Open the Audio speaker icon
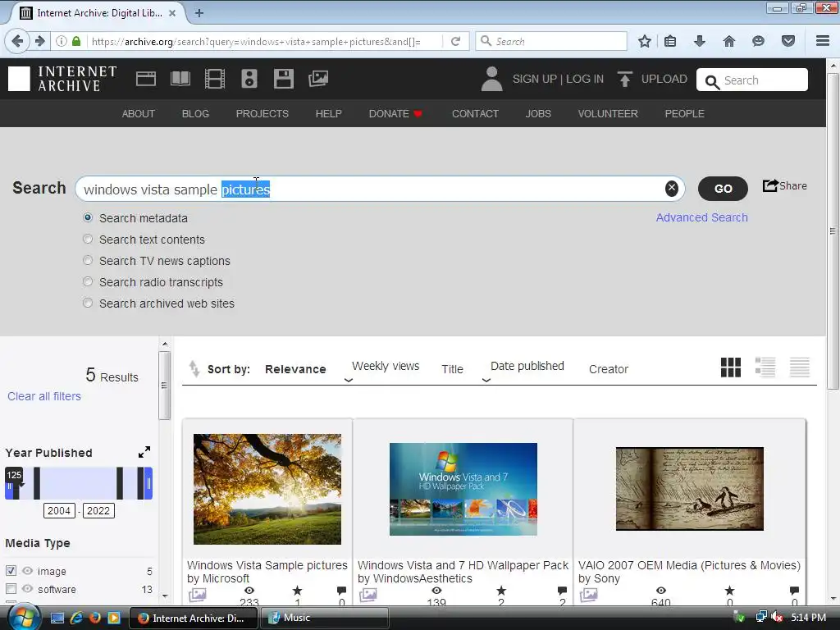Viewport: 840px width, 630px height. [249, 79]
